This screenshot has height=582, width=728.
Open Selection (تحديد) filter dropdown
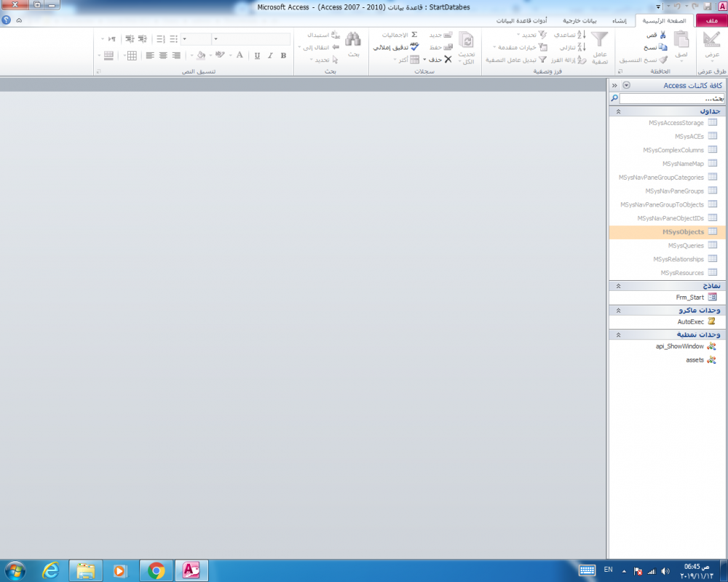[x=532, y=35]
